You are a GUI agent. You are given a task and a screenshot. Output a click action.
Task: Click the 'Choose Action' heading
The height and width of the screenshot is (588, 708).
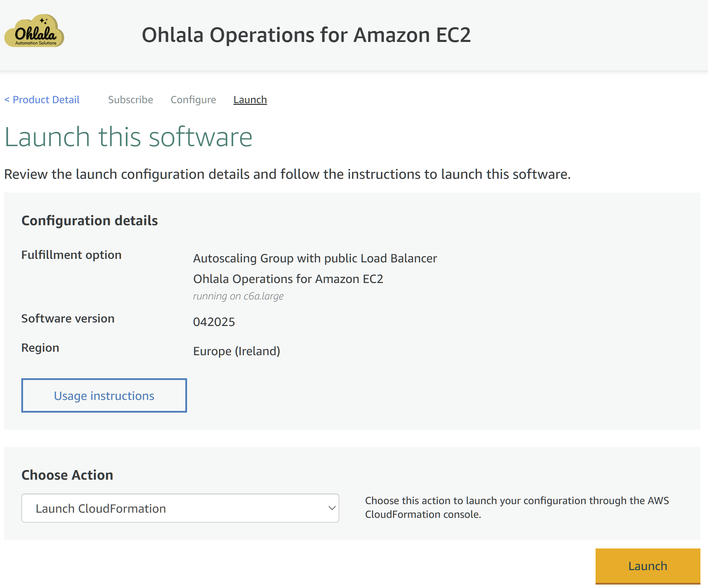pos(67,475)
